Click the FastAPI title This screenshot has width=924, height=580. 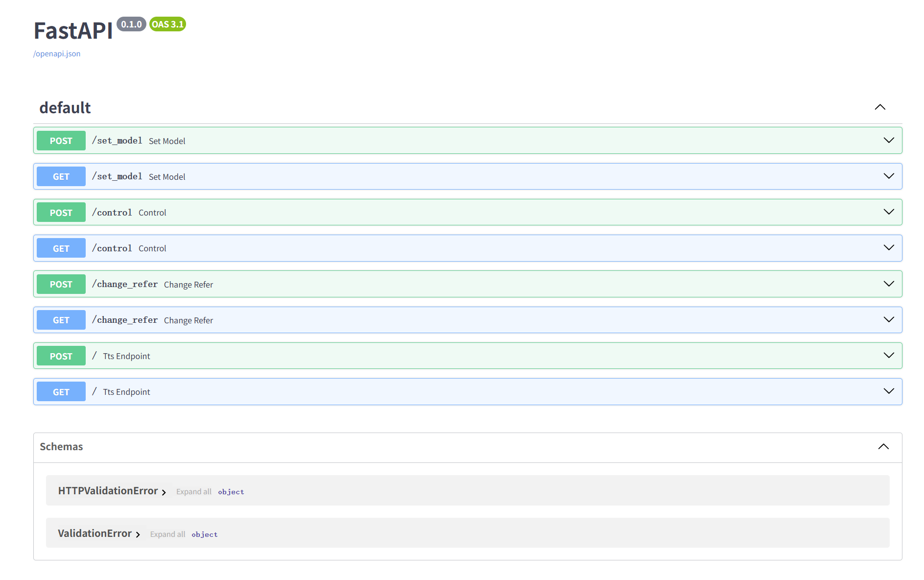click(x=73, y=30)
